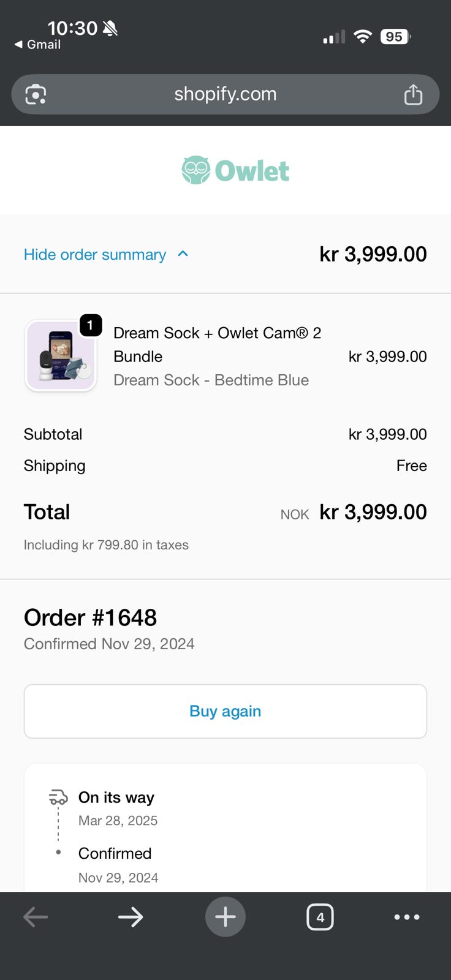Go forward using the browser forward arrow
This screenshot has width=451, height=980.
pyautogui.click(x=131, y=917)
